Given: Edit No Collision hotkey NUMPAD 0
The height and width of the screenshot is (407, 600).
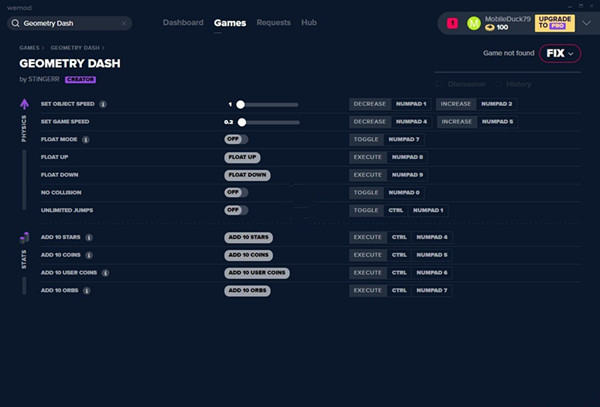Looking at the screenshot, I should (x=404, y=192).
